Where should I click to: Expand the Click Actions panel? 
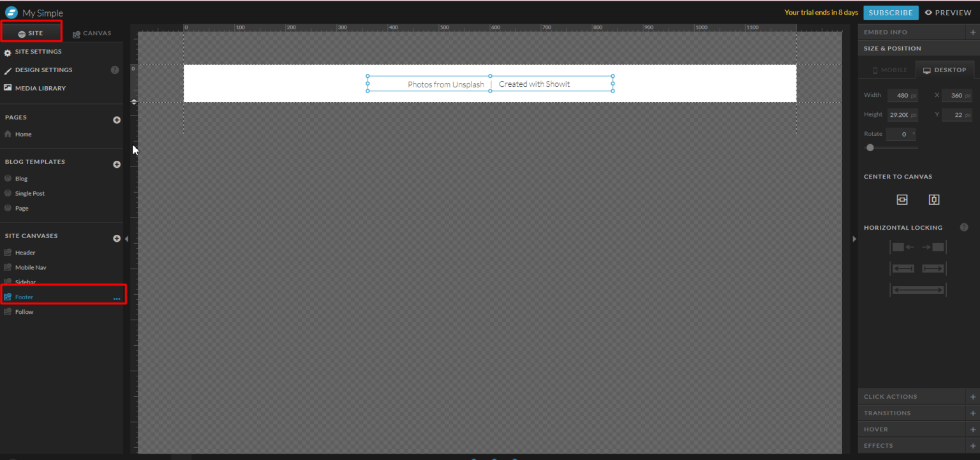(972, 397)
